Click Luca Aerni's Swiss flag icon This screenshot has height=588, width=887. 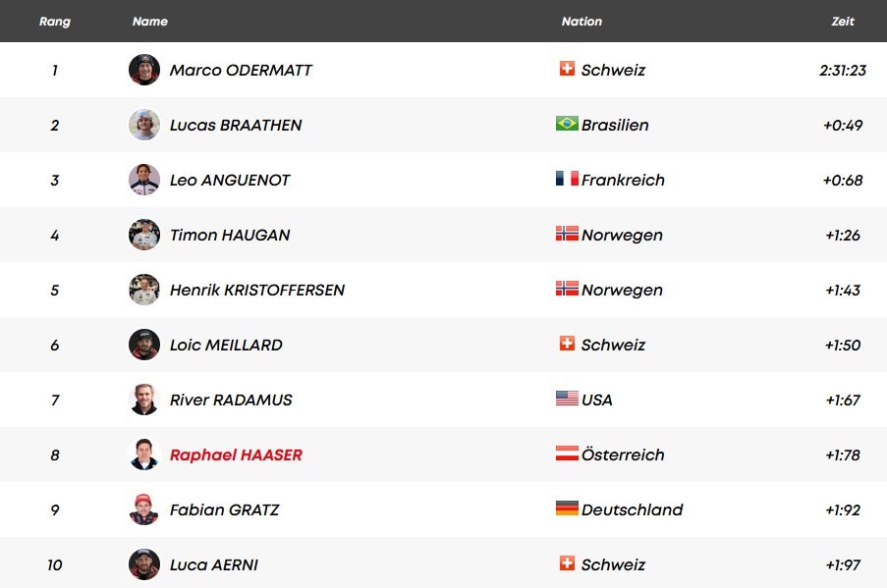click(x=567, y=563)
